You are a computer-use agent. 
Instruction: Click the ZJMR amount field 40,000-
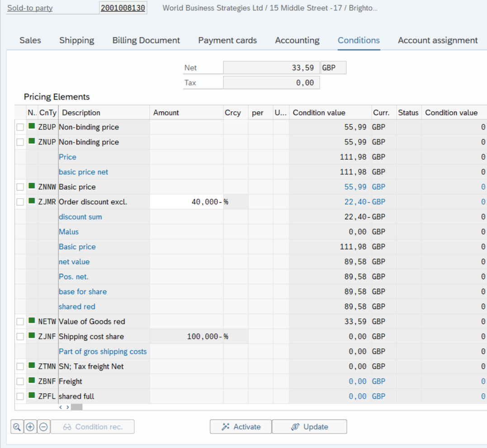(186, 202)
